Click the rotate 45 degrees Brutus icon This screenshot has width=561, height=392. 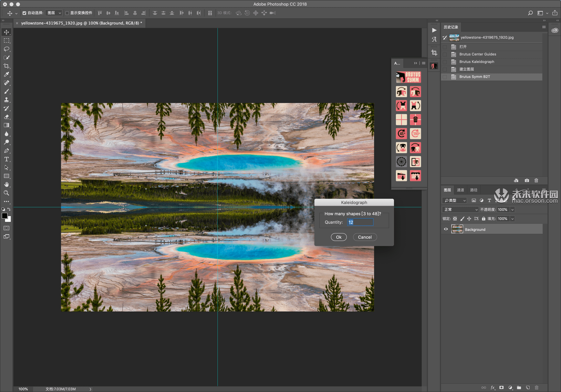click(402, 134)
